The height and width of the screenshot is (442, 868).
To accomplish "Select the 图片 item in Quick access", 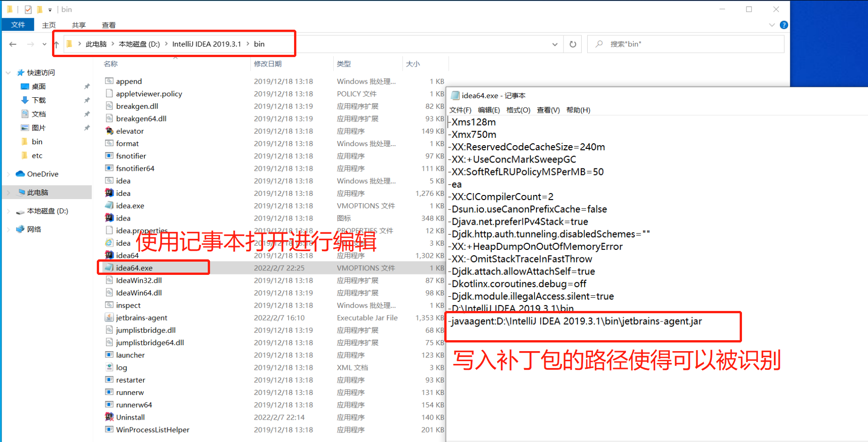I will (x=38, y=128).
